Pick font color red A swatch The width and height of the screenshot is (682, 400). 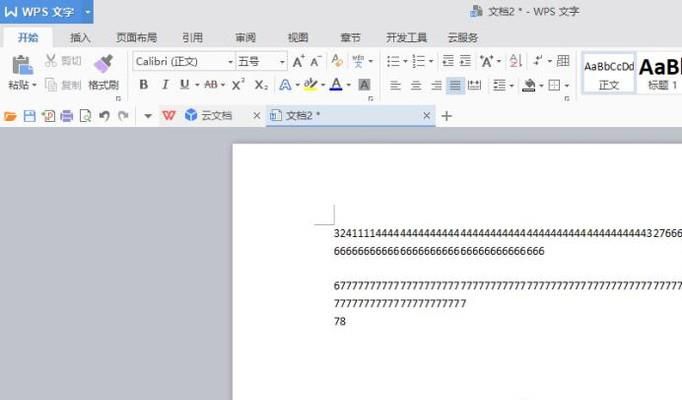point(336,85)
